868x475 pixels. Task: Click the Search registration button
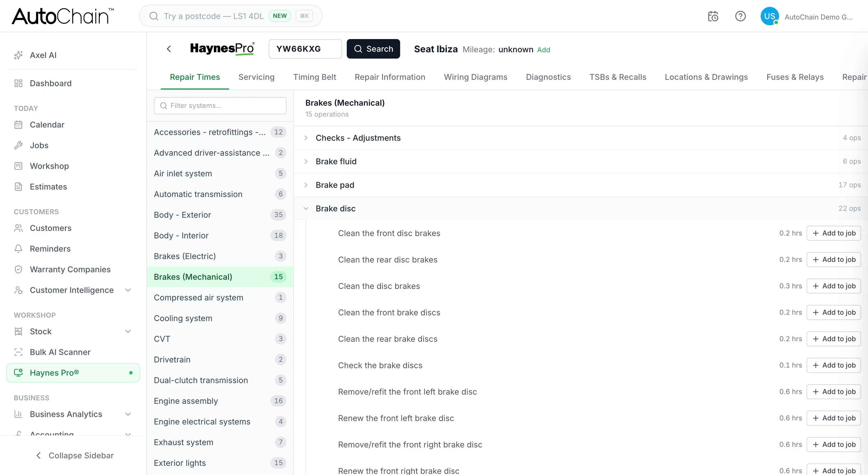pos(373,49)
